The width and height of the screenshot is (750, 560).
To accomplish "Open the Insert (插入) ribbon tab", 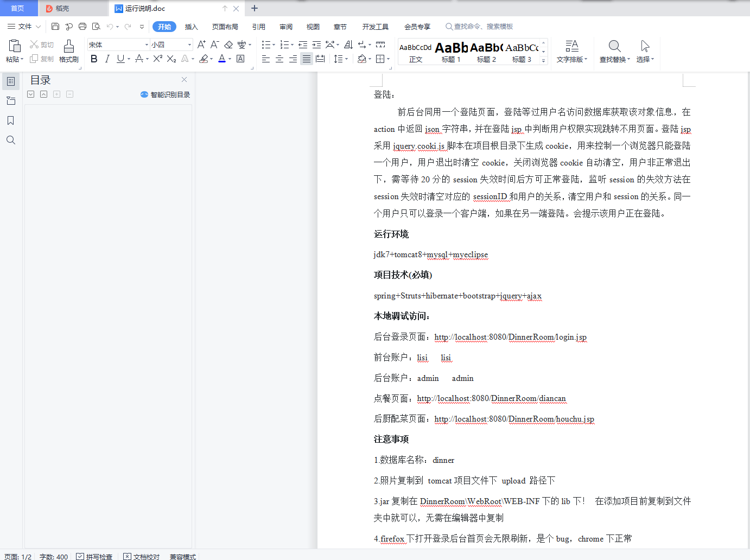I will click(192, 27).
